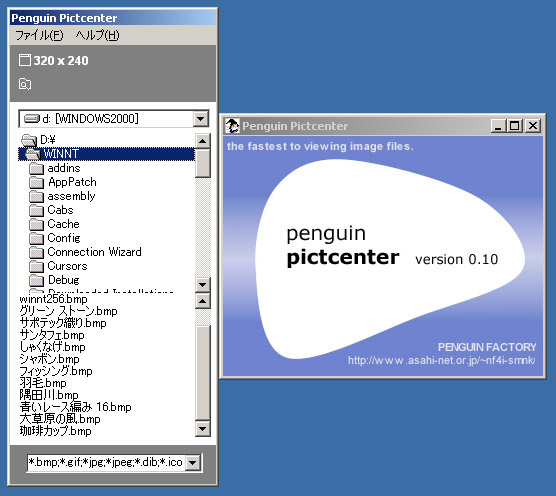Click the penguin icon in the Pictcenter title bar
The height and width of the screenshot is (496, 556).
coord(232,126)
